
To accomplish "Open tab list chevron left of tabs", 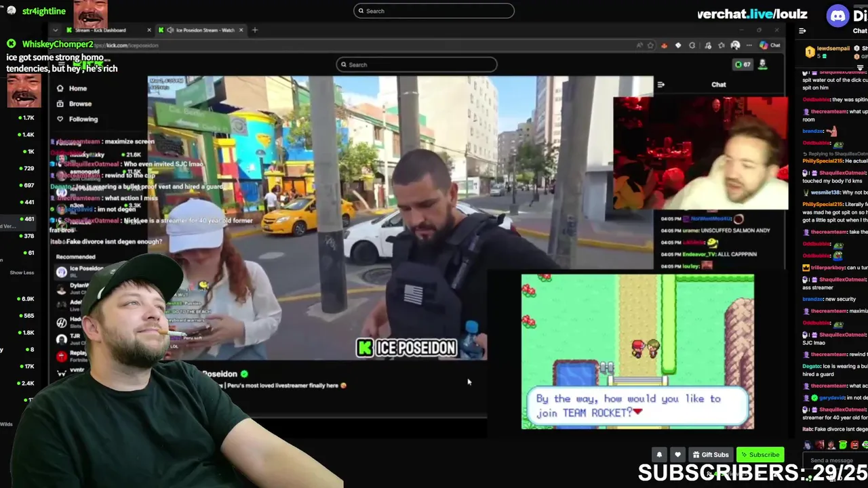I will pos(55,30).
